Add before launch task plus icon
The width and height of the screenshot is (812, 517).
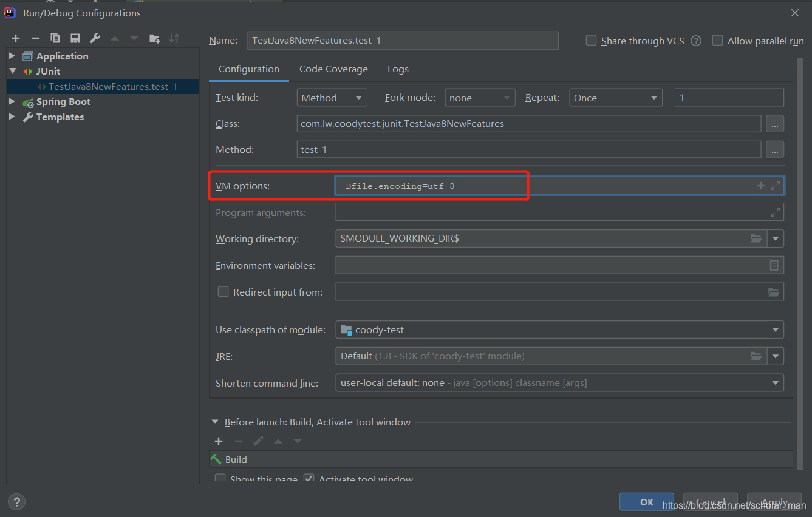click(219, 441)
